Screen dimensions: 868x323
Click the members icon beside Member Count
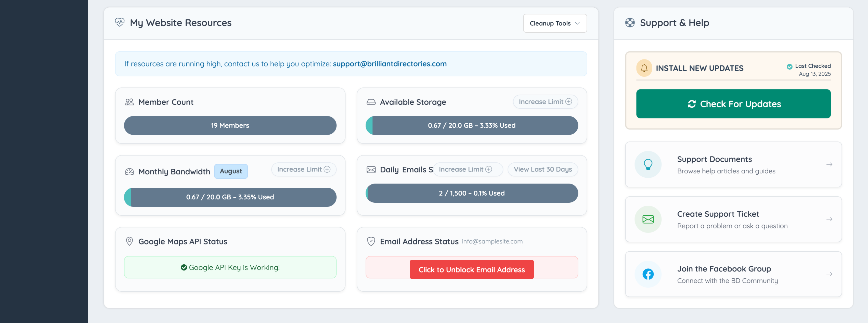click(x=129, y=102)
